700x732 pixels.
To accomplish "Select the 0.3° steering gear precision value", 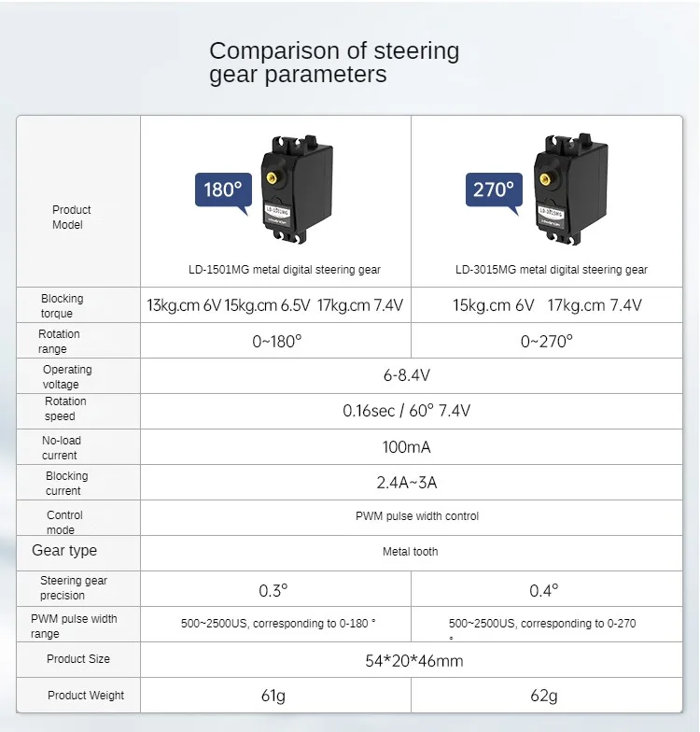I will point(273,590).
